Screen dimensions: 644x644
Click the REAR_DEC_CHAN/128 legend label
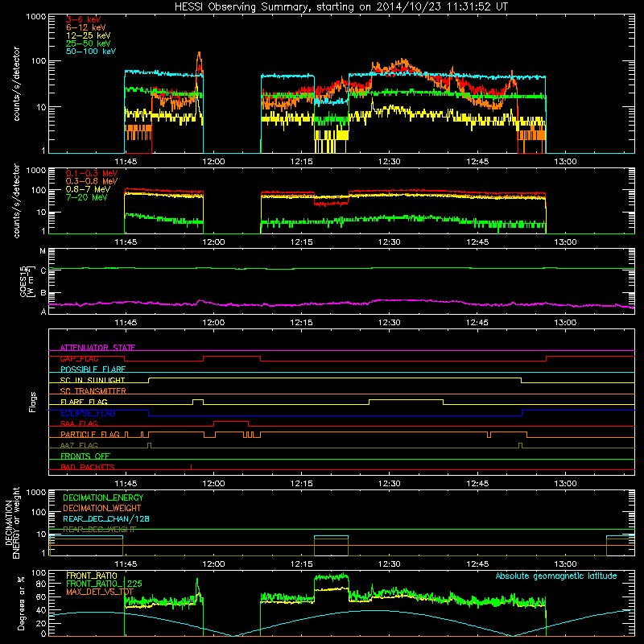tap(106, 518)
